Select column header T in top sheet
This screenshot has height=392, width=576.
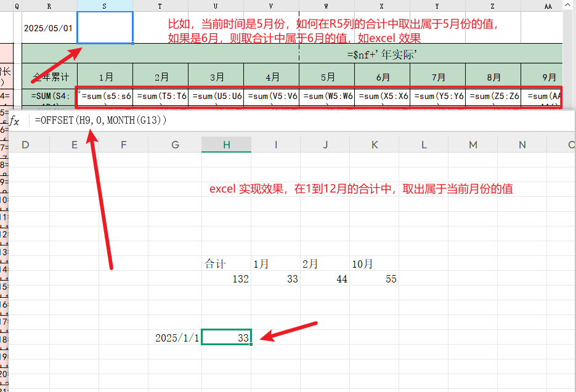160,6
